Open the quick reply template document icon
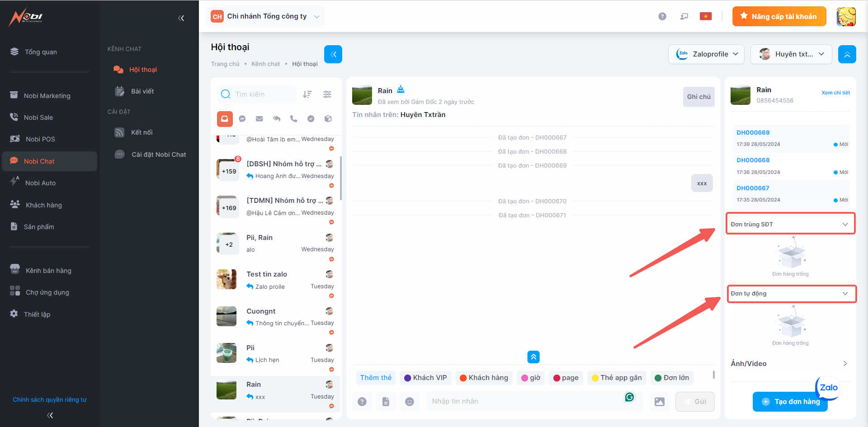868x427 pixels. click(386, 402)
